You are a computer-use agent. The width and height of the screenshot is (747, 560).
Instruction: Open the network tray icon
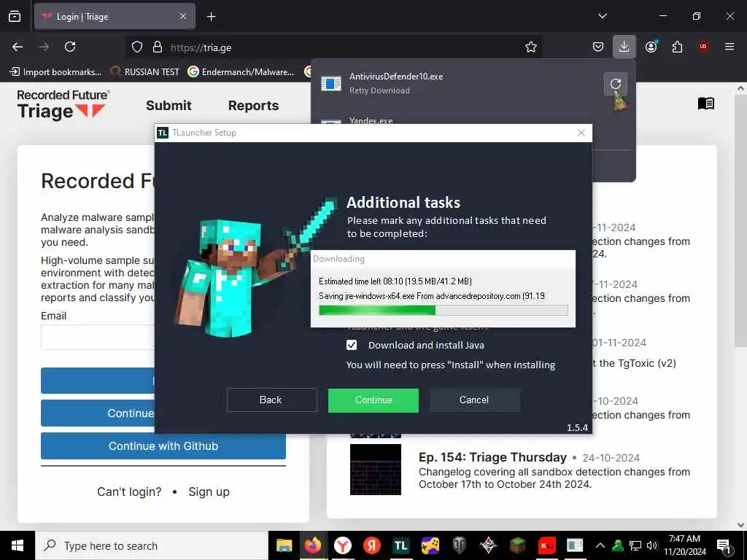click(635, 545)
